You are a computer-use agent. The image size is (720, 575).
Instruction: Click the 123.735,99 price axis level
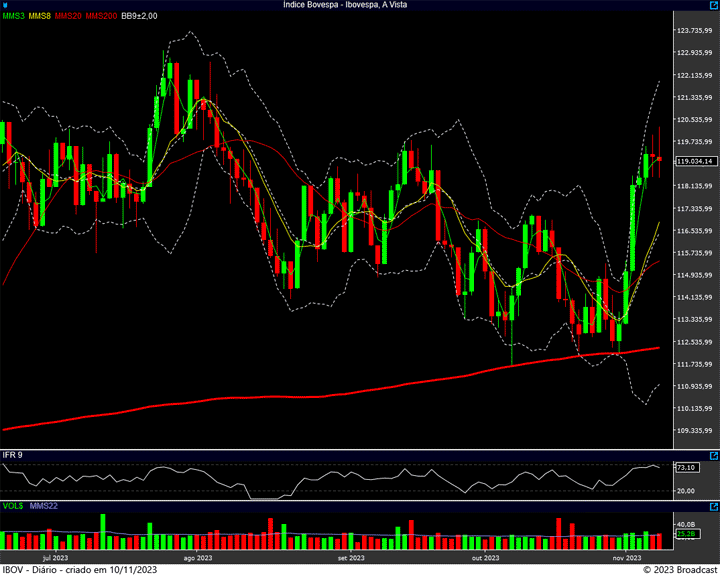[693, 31]
